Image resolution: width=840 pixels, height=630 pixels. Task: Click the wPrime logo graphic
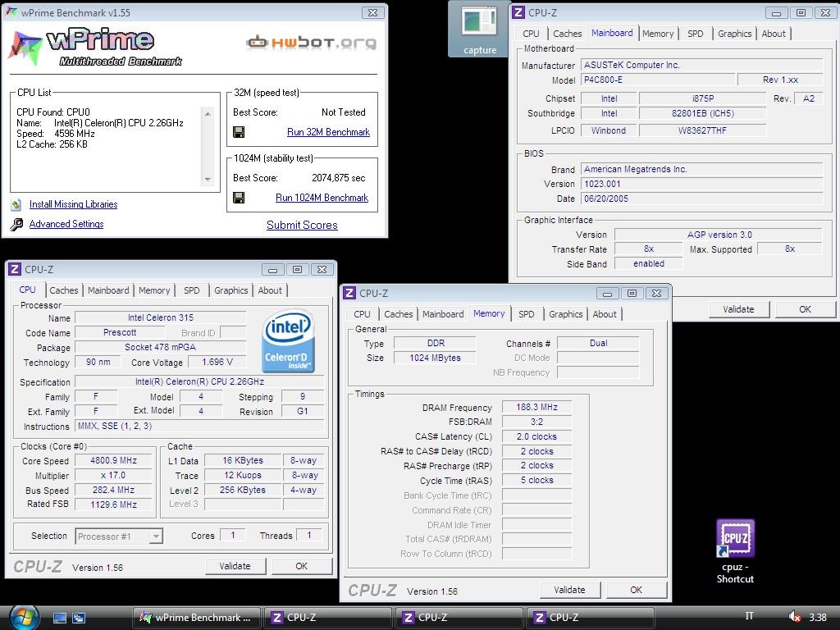95,47
